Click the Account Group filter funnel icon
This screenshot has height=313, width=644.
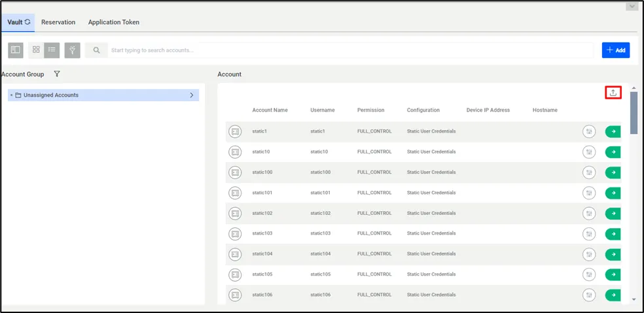pyautogui.click(x=57, y=74)
